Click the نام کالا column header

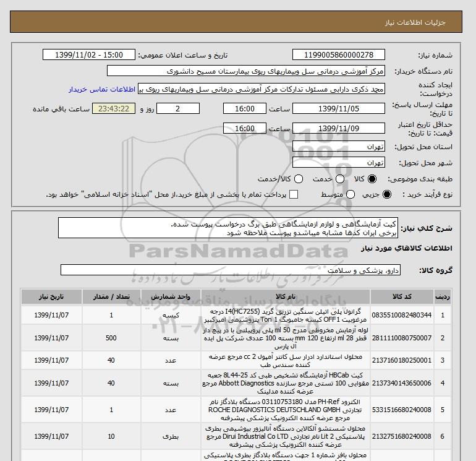pos(286,296)
